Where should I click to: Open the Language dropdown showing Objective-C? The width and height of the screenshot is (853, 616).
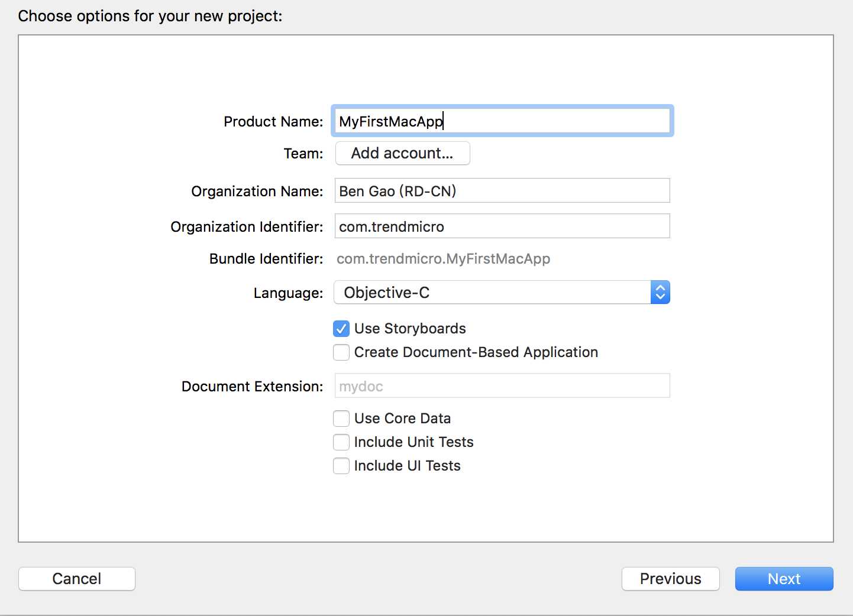(502, 293)
